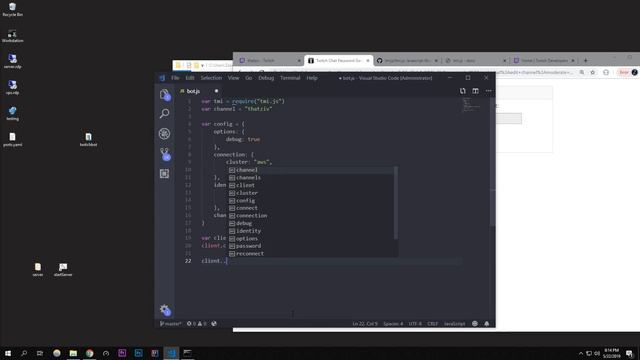Open Help menu in VS Code
This screenshot has width=640, height=360.
point(312,78)
